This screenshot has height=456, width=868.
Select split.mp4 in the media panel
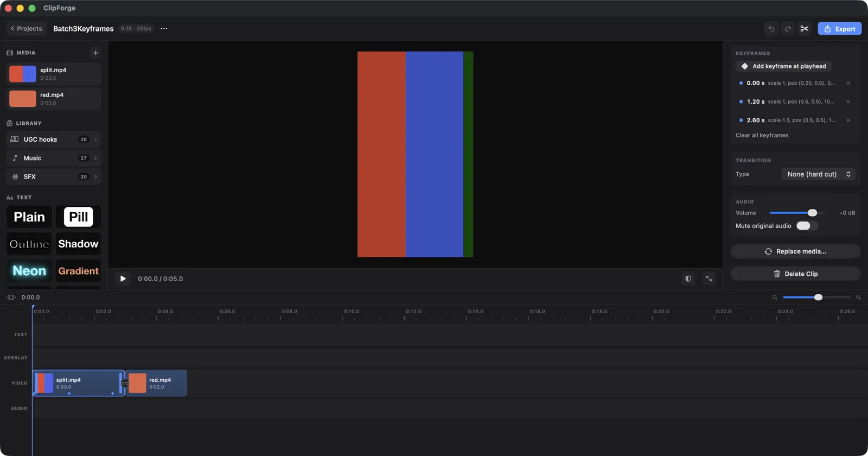pos(54,74)
